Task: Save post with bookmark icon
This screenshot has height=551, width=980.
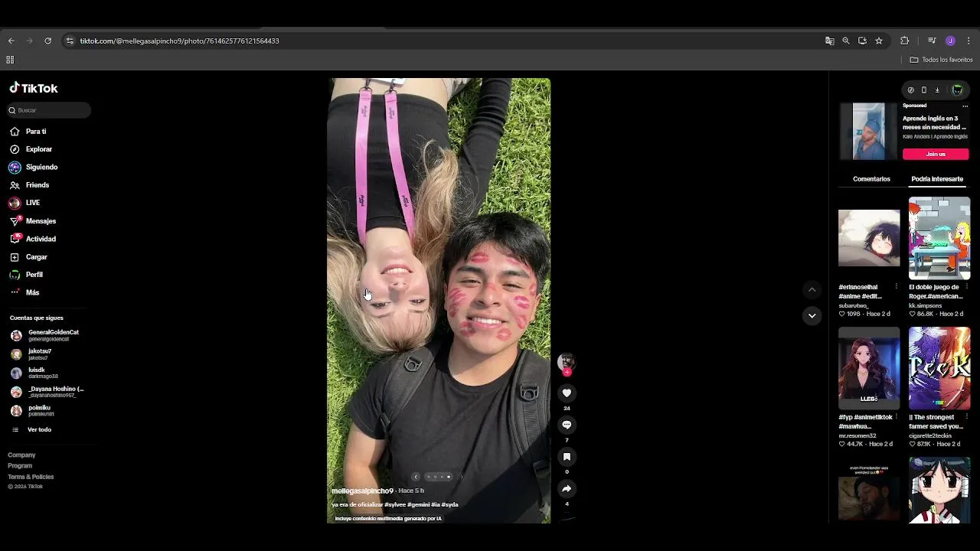Action: pos(567,457)
